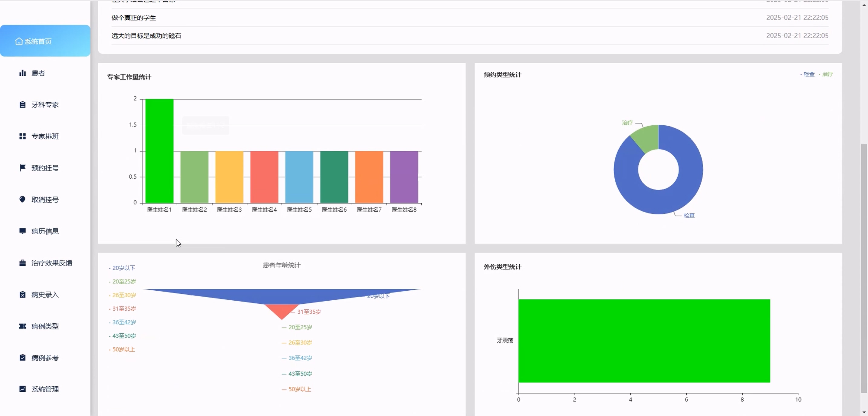This screenshot has width=868, height=416.
Task: Click the home icon beside 系统首页
Action: [19, 41]
